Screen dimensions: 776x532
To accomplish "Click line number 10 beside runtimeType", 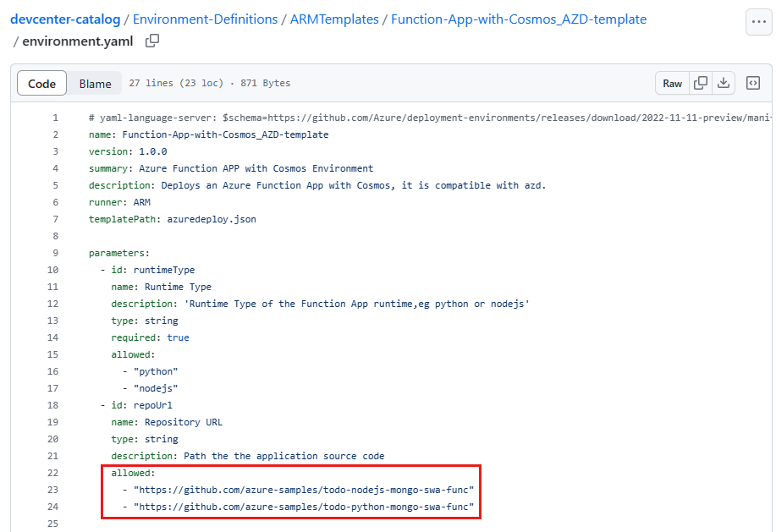I will click(52, 270).
